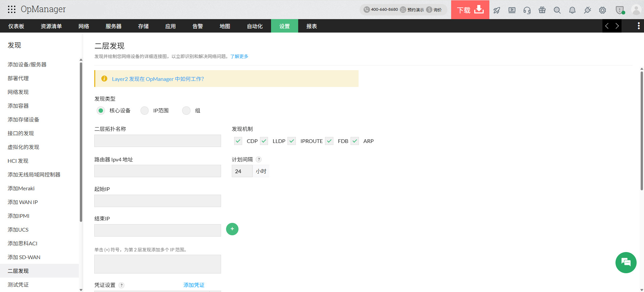644x292 pixels.
Task: Open the 网络 tab
Action: pyautogui.click(x=84, y=26)
